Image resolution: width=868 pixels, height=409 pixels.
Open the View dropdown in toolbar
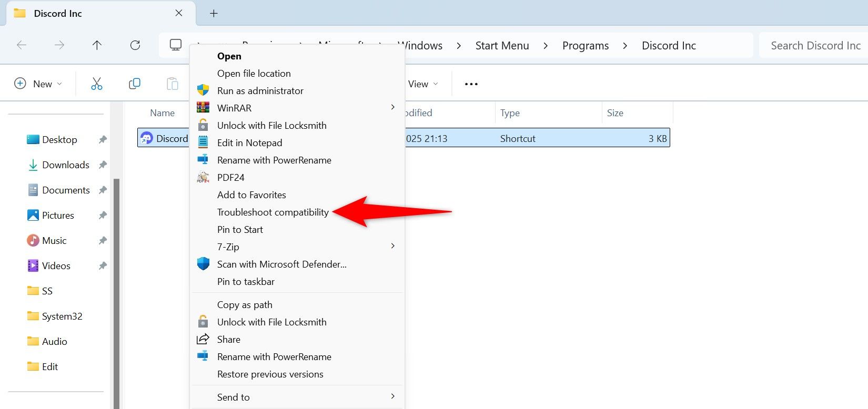tap(422, 84)
